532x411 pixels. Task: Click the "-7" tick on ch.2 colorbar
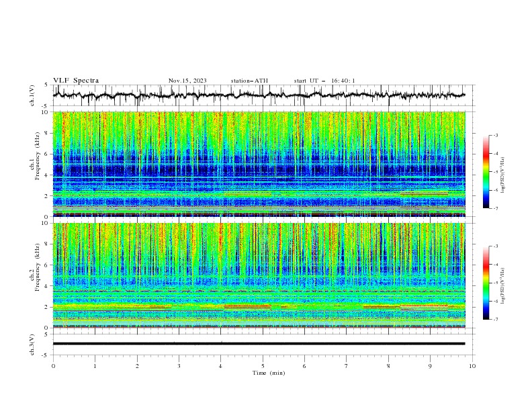pos(495,319)
